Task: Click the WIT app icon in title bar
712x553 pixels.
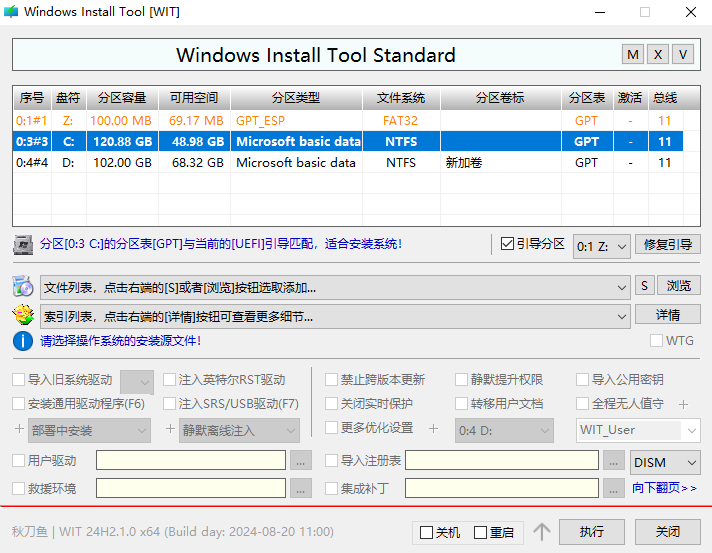Action: [x=11, y=12]
